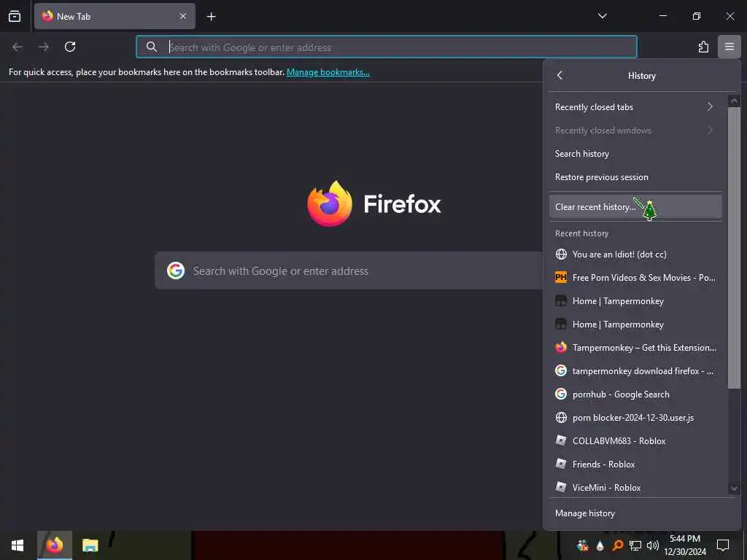The width and height of the screenshot is (747, 560).
Task: Open the volume speaker tray icon
Action: pos(653,545)
